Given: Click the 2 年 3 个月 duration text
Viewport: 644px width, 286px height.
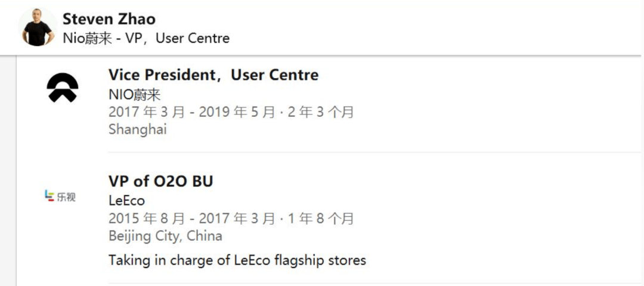Looking at the screenshot, I should point(320,113).
